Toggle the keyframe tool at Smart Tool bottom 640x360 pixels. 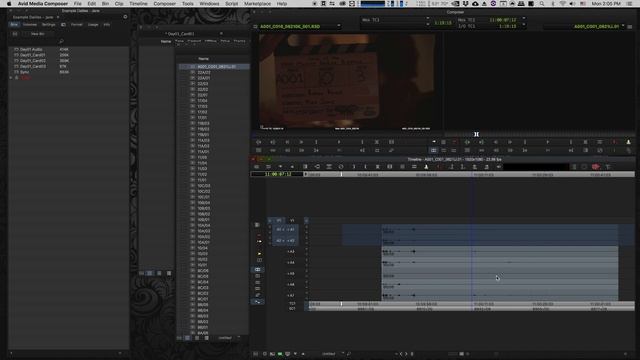tap(258, 302)
